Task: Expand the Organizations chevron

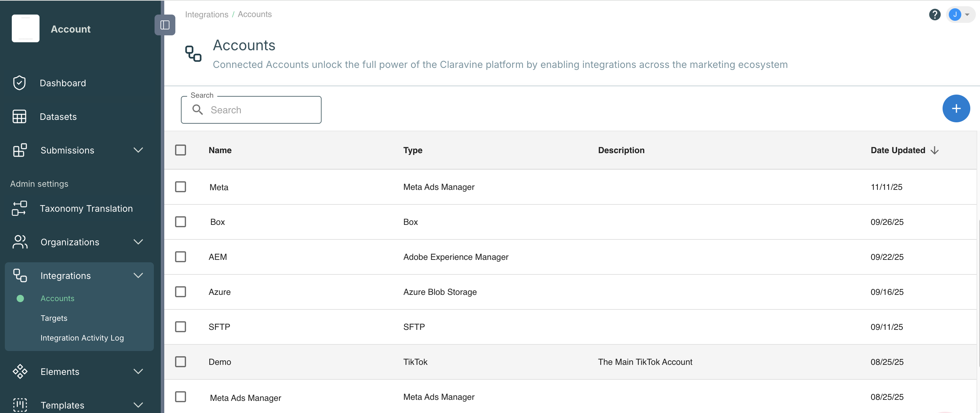Action: (139, 242)
